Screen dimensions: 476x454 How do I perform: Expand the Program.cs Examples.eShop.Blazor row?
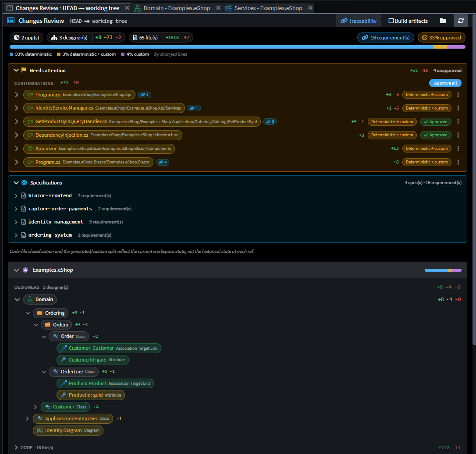coord(16,162)
